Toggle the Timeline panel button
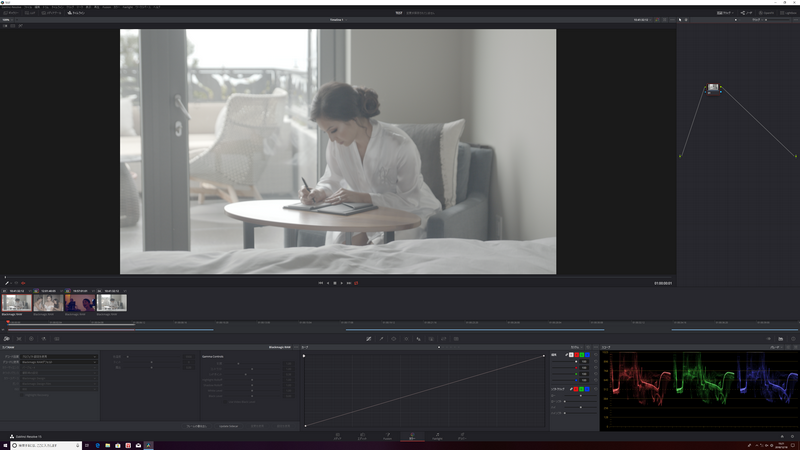 [x=76, y=13]
